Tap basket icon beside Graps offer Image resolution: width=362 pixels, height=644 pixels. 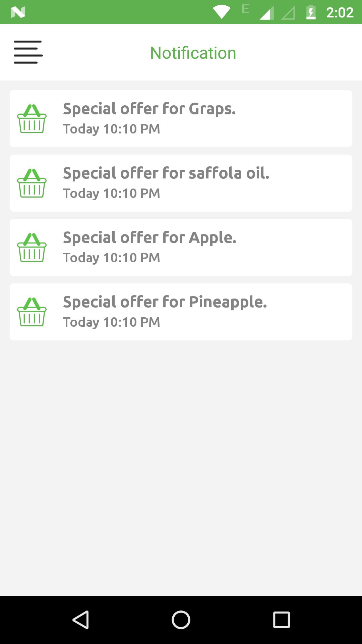32,119
